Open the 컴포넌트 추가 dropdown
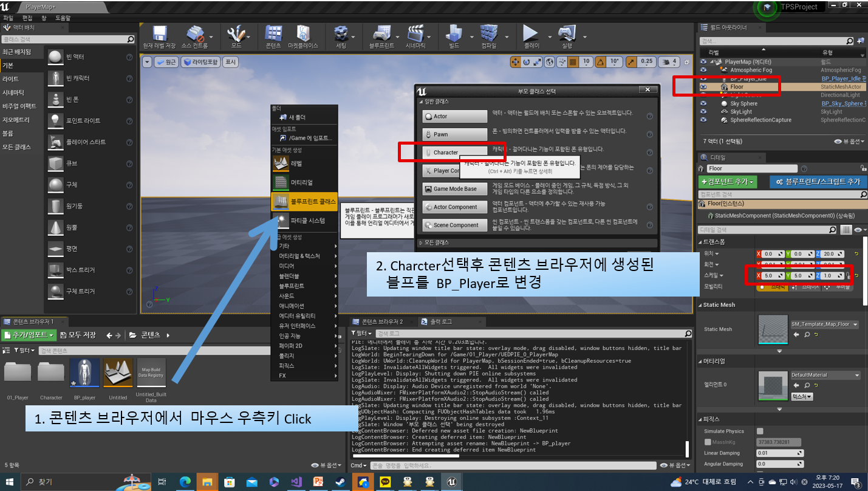This screenshot has width=868, height=491. click(x=729, y=182)
